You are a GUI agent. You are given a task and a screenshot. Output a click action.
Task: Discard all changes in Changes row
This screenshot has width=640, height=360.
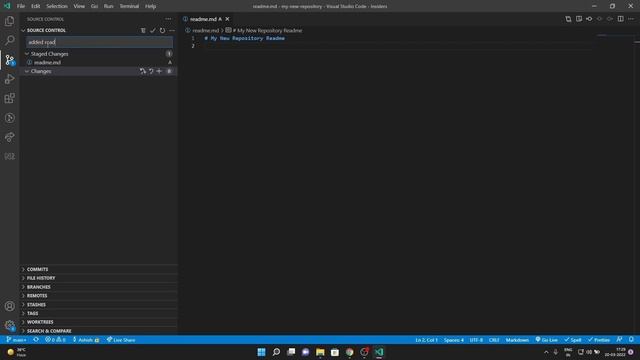(151, 71)
